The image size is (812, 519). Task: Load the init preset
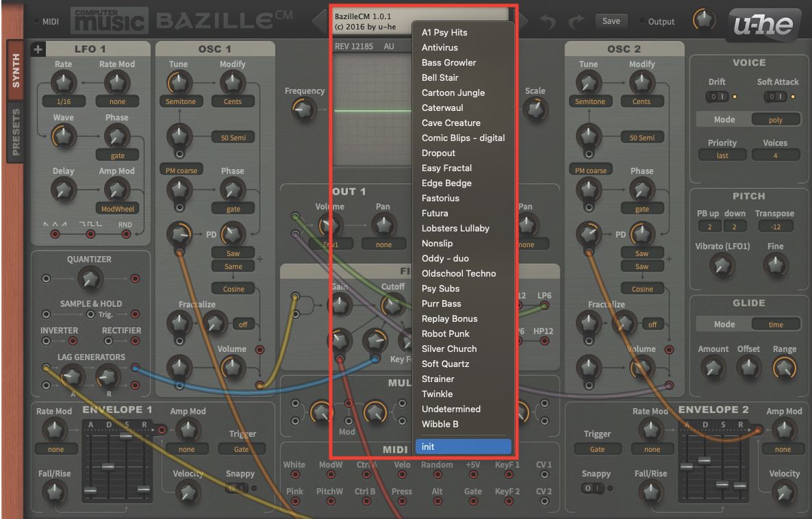(463, 446)
